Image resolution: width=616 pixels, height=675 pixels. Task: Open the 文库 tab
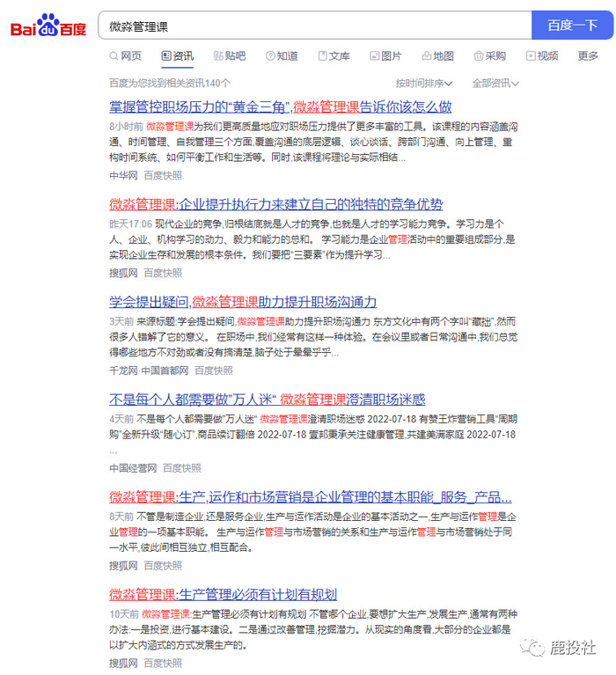pyautogui.click(x=334, y=56)
